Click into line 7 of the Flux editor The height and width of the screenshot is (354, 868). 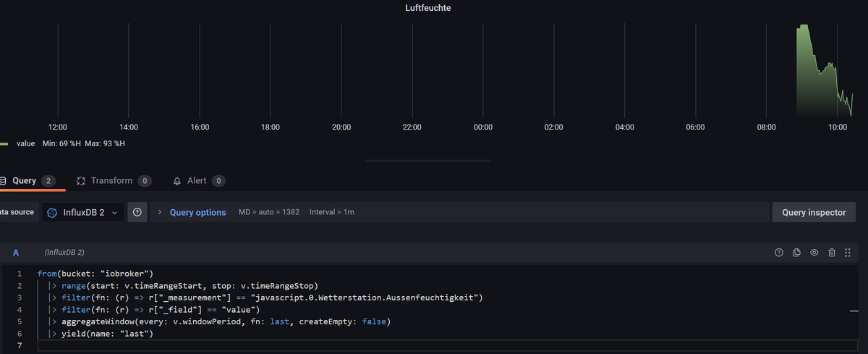(x=217, y=345)
